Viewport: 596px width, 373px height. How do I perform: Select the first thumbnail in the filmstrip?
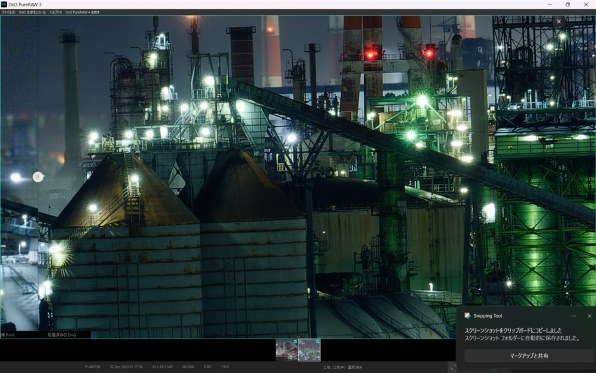coord(287,350)
